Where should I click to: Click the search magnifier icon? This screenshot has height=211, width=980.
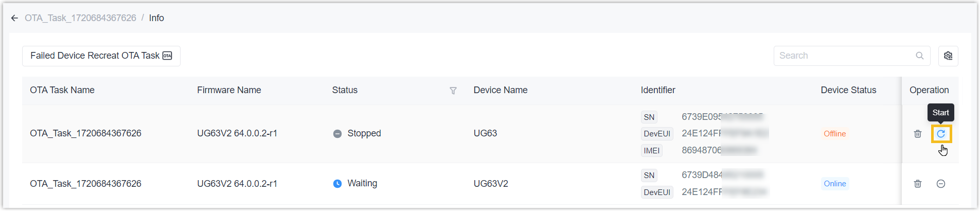(920, 56)
